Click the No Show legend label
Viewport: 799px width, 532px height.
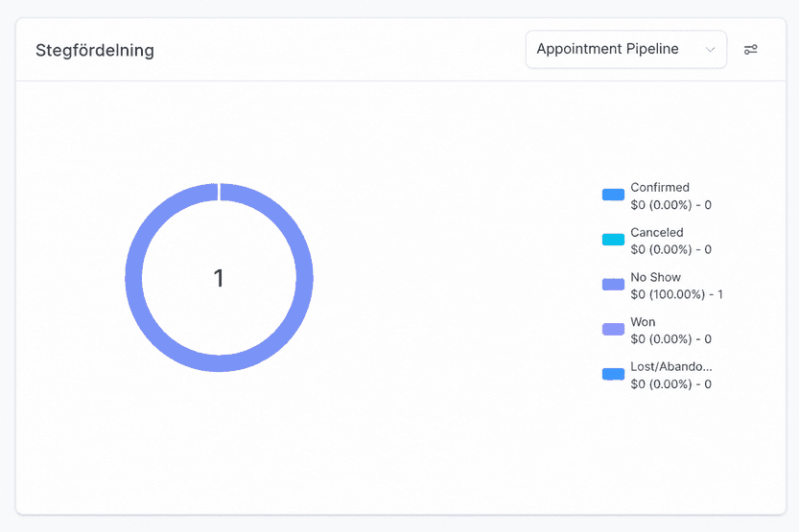tap(655, 277)
